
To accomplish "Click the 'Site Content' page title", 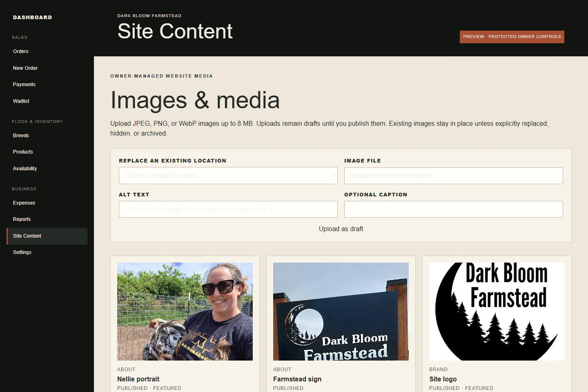I will point(175,31).
